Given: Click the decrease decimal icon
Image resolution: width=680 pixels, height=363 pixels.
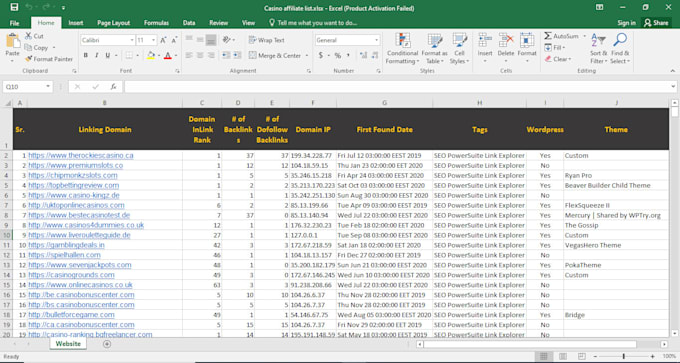Looking at the screenshot, I should click(375, 56).
